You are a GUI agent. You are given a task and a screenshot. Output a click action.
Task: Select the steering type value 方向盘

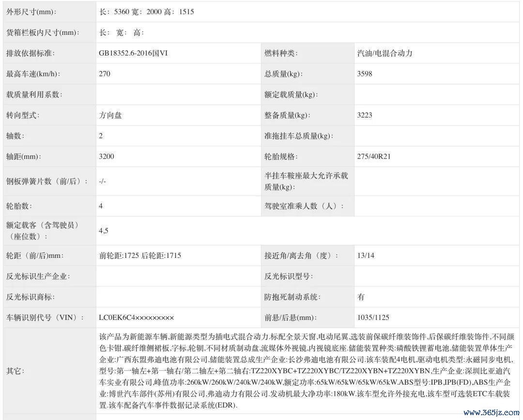click(110, 115)
